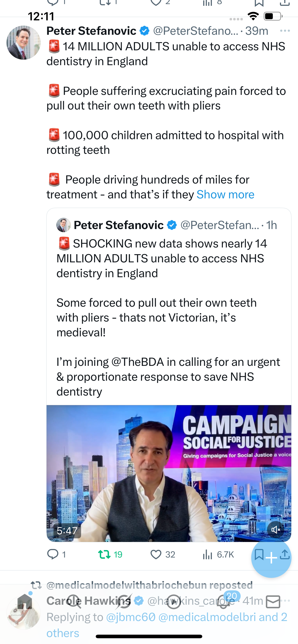Repost the tweet with 19 reposts
298x644 pixels.
point(110,554)
